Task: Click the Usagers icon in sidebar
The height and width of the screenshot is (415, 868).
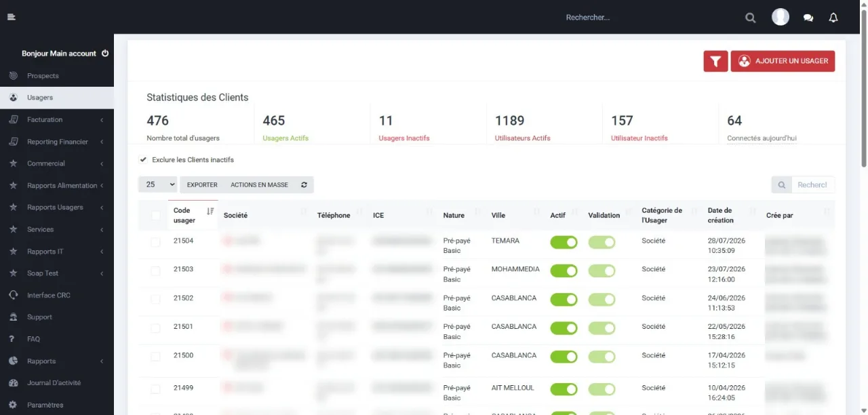Action: click(13, 98)
